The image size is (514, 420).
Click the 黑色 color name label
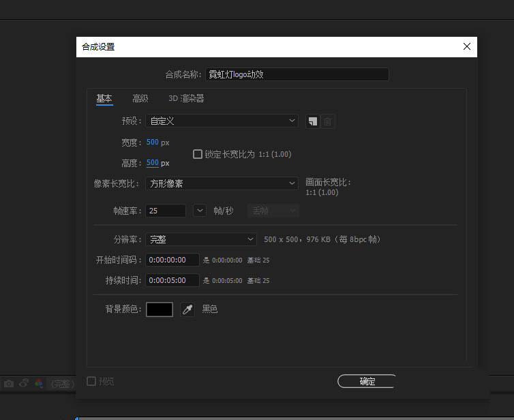(210, 309)
